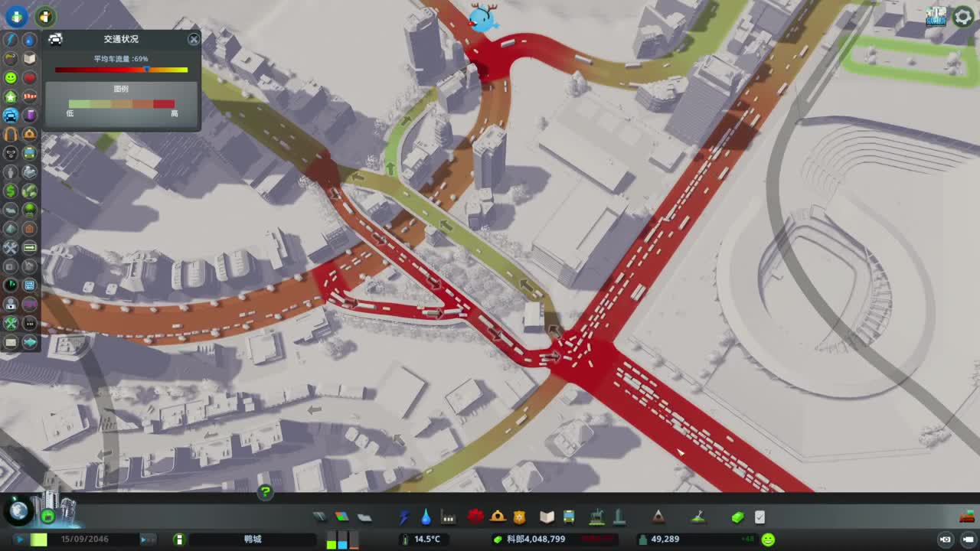Open the Health info view heart icon
Screen dimensions: 980x551
pyautogui.click(x=30, y=78)
